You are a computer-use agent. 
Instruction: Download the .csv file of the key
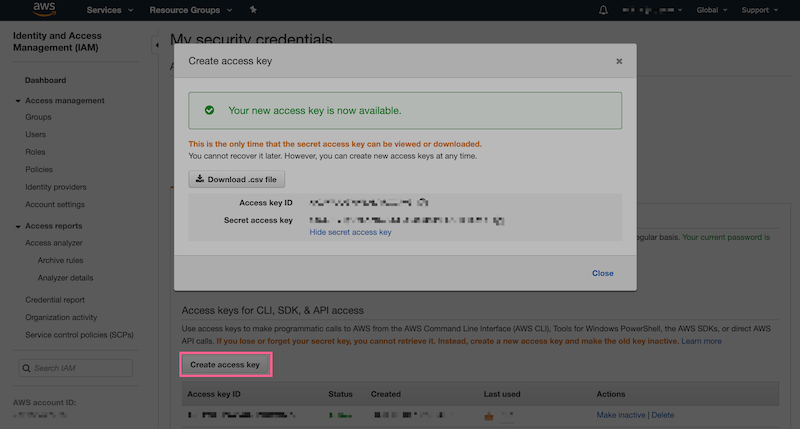pyautogui.click(x=238, y=180)
